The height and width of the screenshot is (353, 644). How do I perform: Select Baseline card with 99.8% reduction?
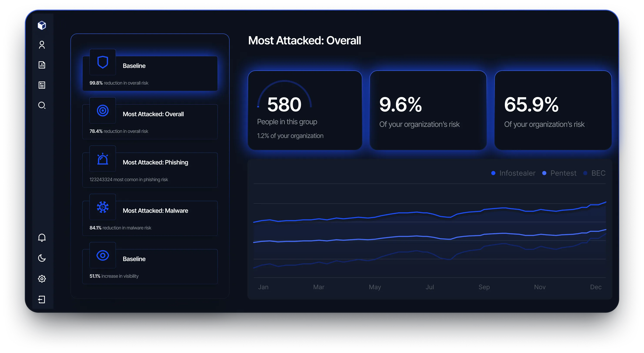pos(150,73)
